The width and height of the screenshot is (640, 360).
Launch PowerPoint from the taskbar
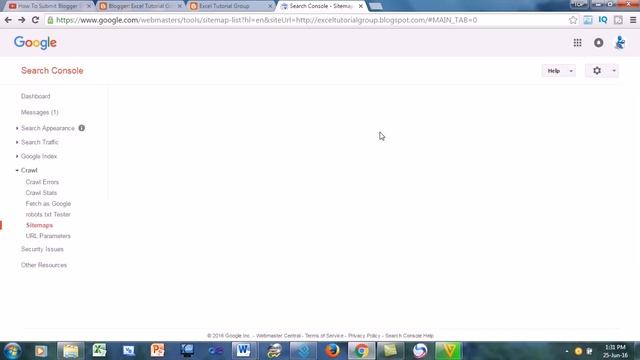[158, 351]
